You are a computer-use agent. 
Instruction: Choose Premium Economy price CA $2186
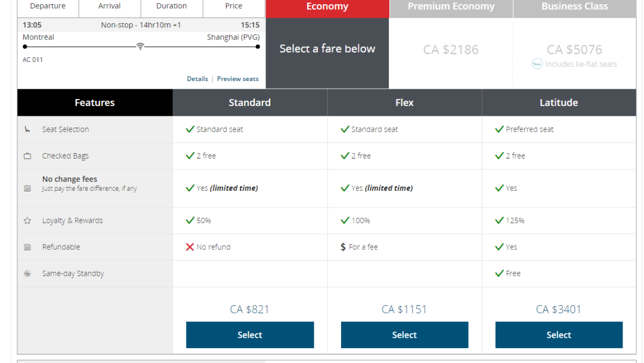(x=451, y=49)
